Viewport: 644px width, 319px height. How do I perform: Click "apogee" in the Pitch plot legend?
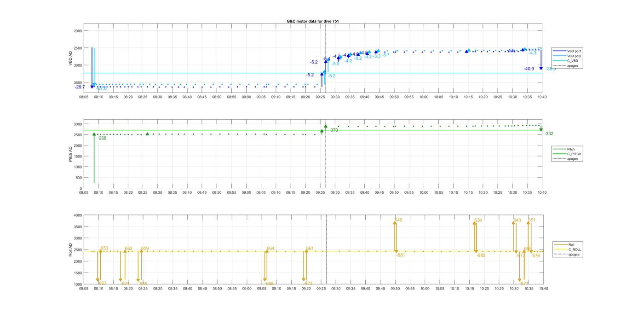[x=572, y=159]
